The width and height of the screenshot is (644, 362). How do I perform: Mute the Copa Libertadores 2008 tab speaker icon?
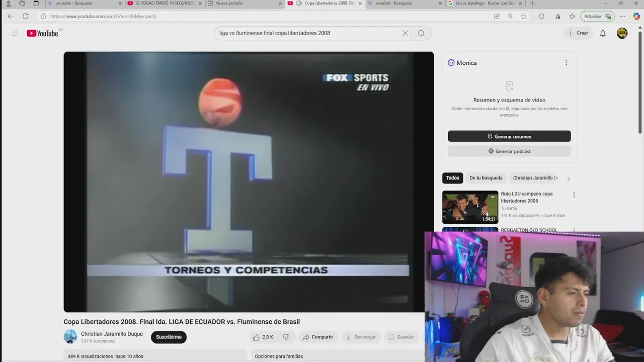(x=299, y=3)
